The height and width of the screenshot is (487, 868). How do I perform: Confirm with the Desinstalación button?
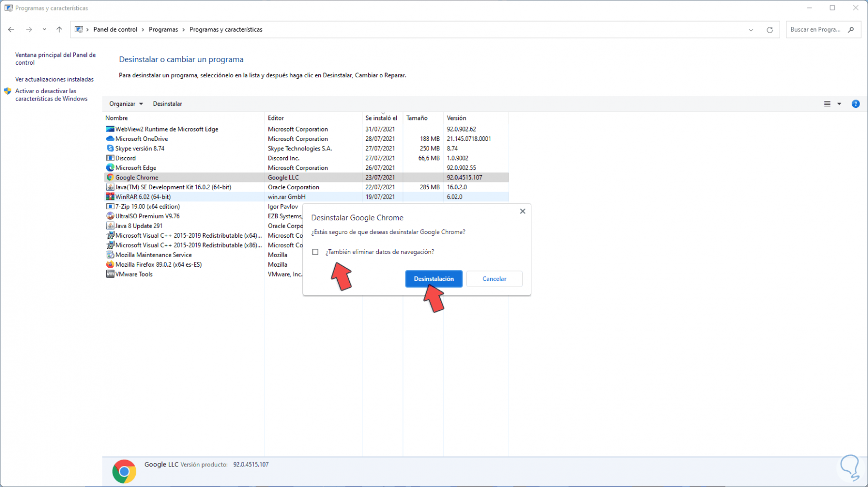tap(434, 279)
